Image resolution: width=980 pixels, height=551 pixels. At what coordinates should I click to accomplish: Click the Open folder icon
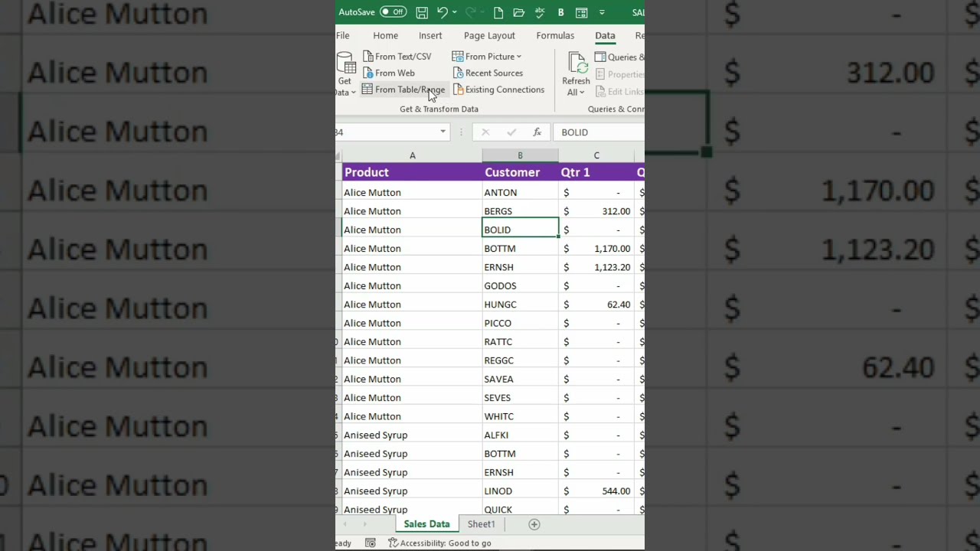[518, 12]
